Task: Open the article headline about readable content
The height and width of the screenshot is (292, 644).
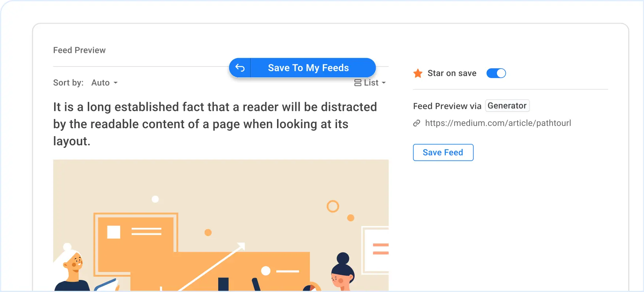Action: click(x=215, y=124)
